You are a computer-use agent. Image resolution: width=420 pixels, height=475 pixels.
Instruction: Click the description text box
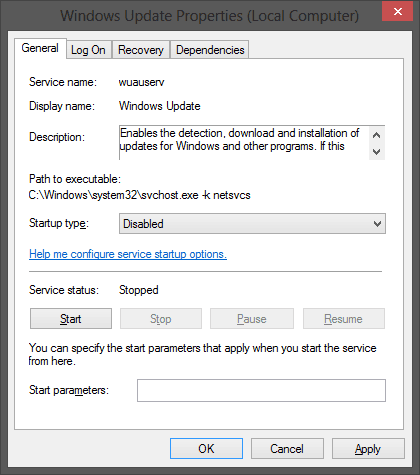[x=244, y=143]
